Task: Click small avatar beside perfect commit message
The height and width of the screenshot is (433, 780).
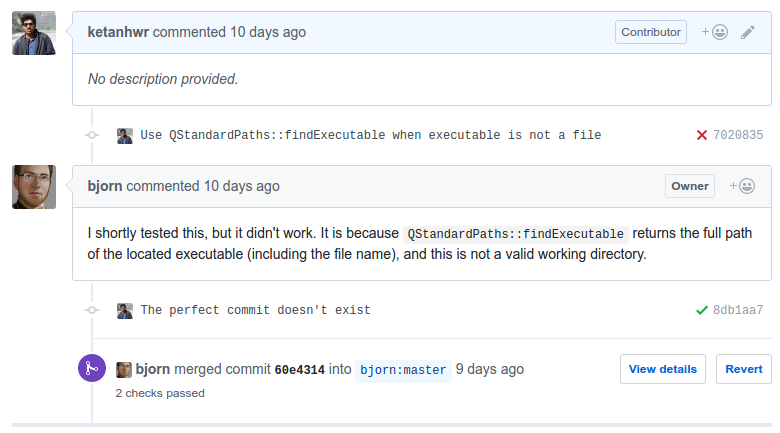Action: click(125, 311)
